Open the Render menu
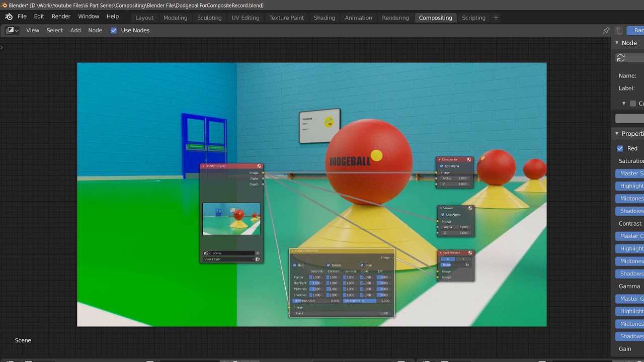The height and width of the screenshot is (362, 644). [61, 17]
